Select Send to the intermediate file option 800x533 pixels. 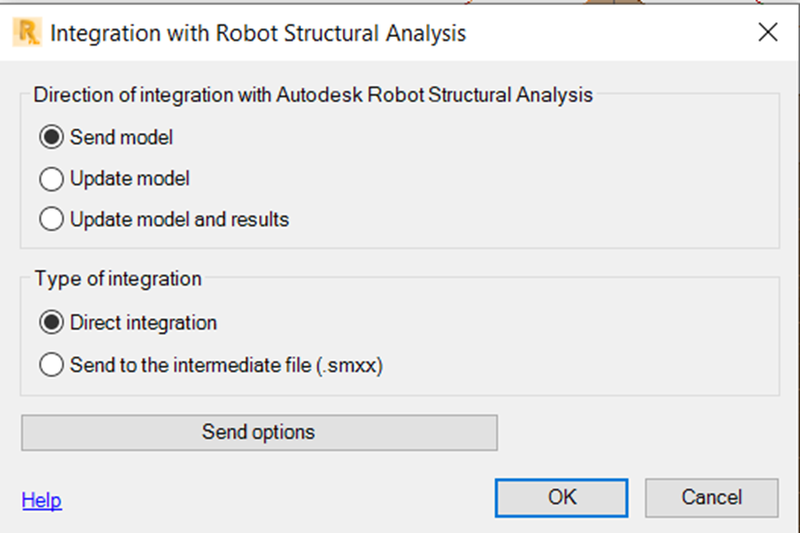(x=52, y=365)
